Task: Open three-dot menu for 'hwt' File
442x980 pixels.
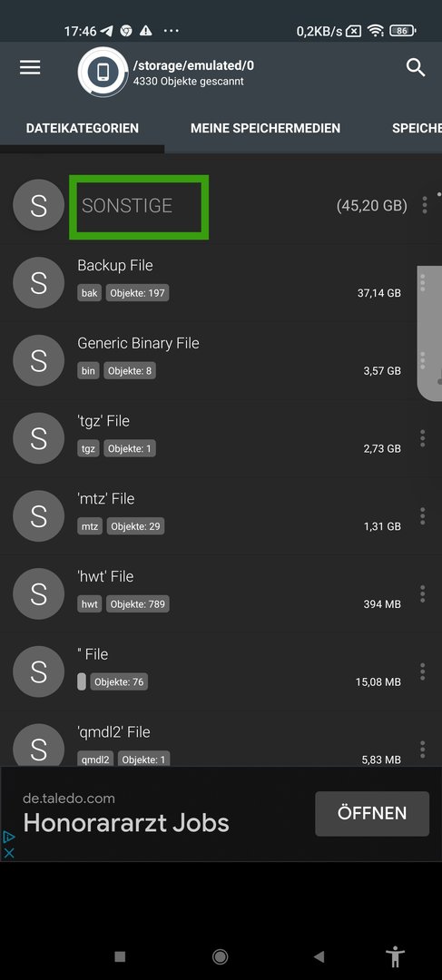Action: coord(423,593)
